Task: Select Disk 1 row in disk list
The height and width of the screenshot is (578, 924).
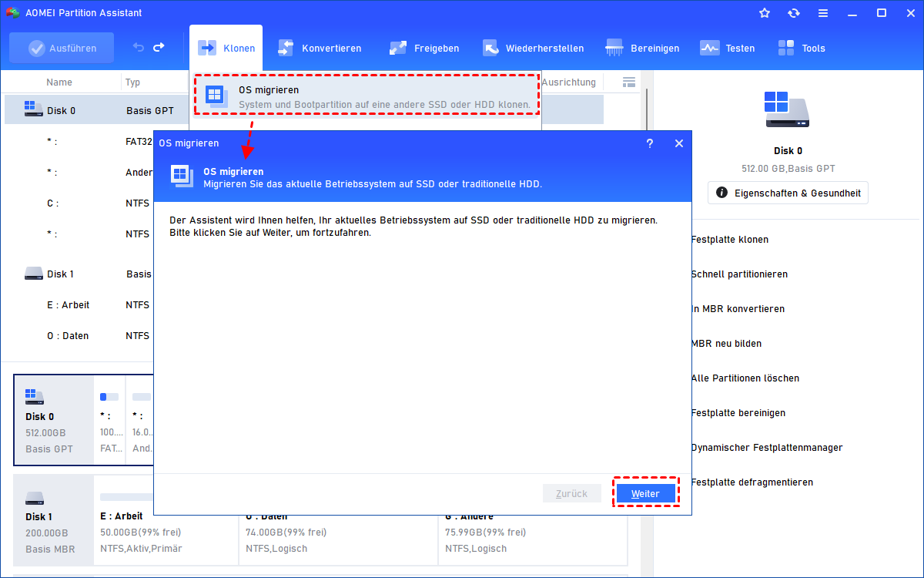Action: tap(80, 274)
